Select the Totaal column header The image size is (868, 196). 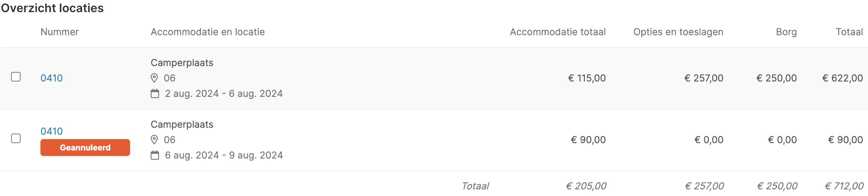(x=849, y=32)
